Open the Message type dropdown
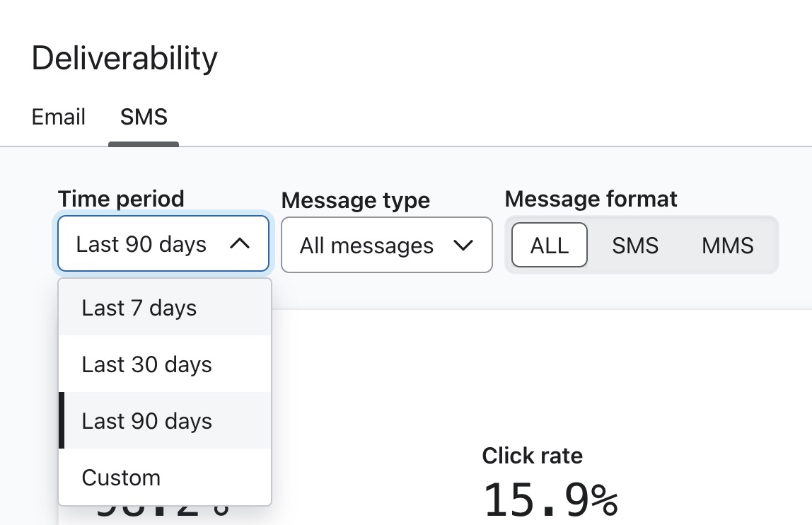The height and width of the screenshot is (525, 812). 386,245
